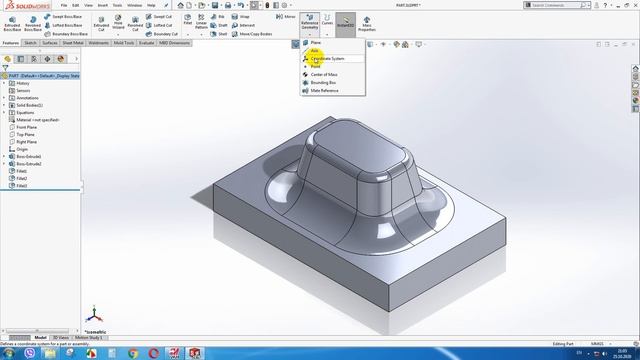Switch to the Surfaces tab
The image size is (640, 360).
50,43
